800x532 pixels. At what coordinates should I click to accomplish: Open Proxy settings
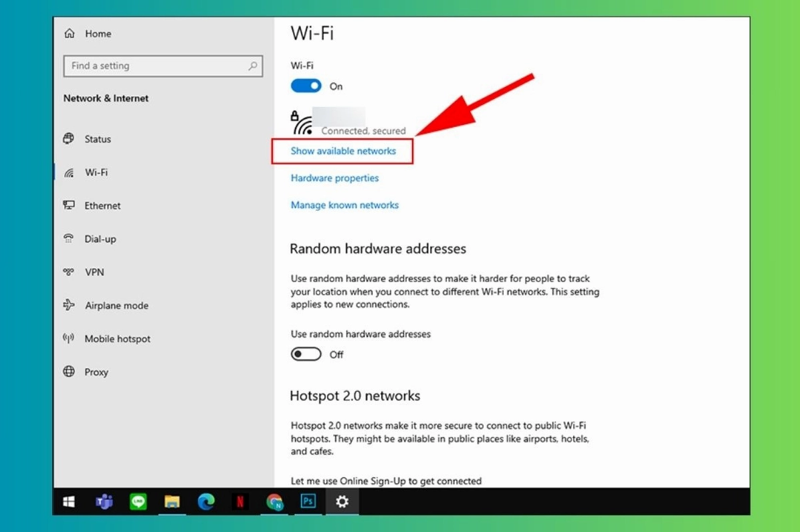96,372
